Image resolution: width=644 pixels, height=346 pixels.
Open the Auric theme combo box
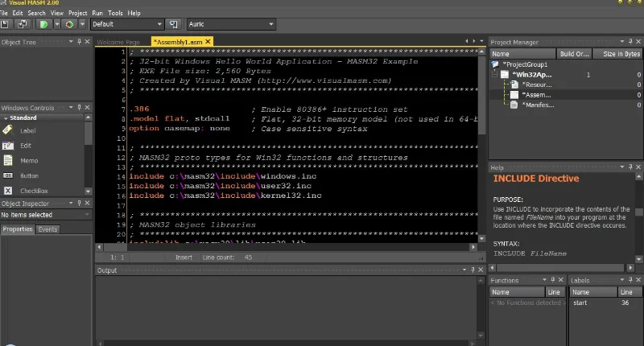pyautogui.click(x=231, y=24)
